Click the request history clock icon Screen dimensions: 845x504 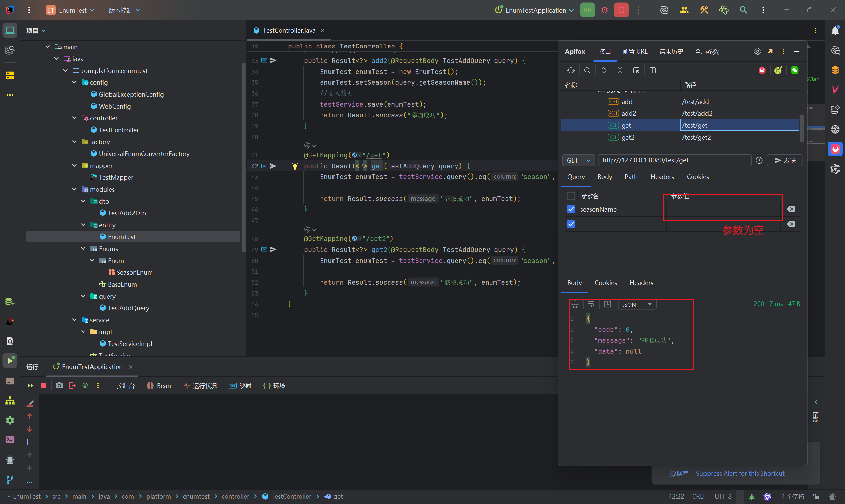click(x=759, y=160)
